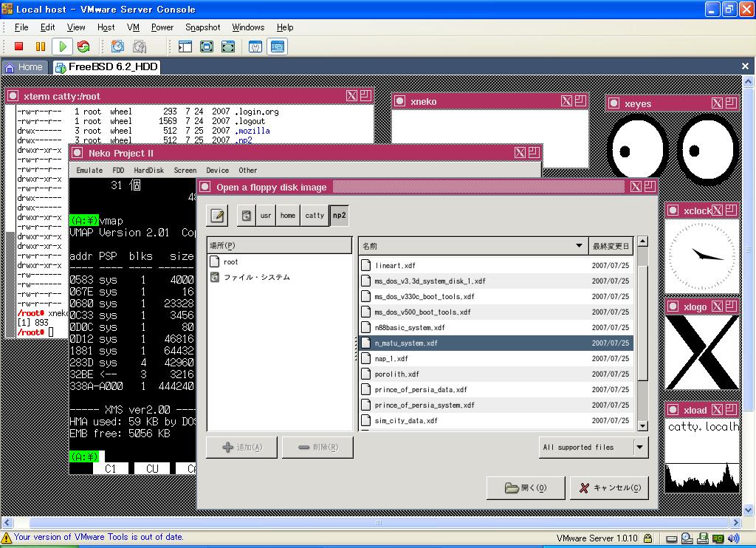Open window menu icon of xterm window
The width and height of the screenshot is (756, 548).
point(13,95)
